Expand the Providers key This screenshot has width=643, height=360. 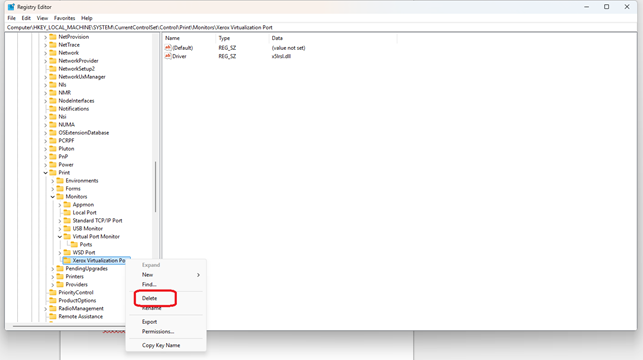coord(53,285)
